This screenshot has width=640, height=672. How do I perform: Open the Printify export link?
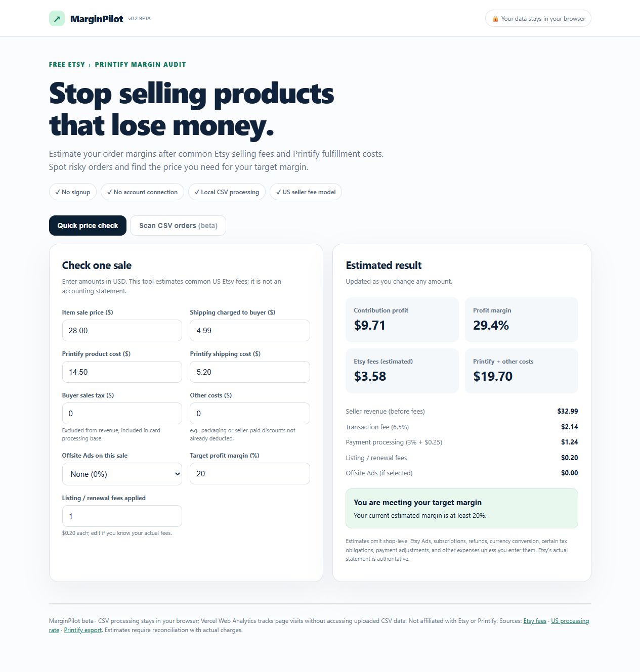tap(83, 630)
